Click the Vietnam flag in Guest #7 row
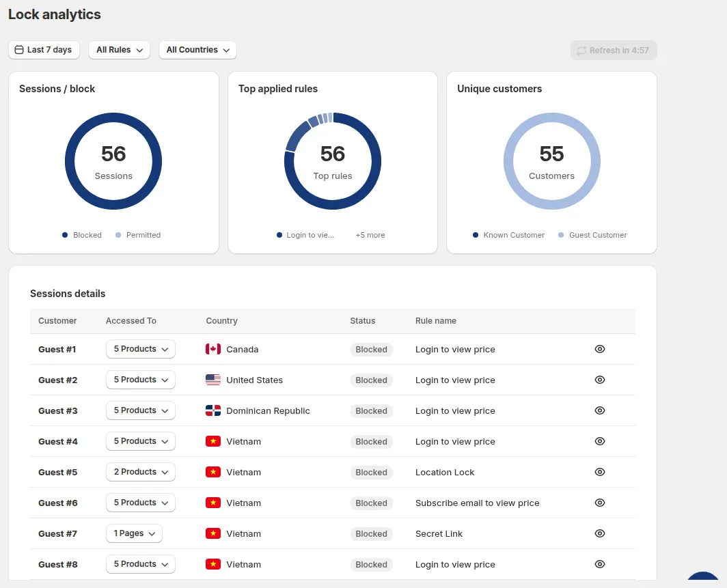Image resolution: width=727 pixels, height=588 pixels. [x=213, y=533]
